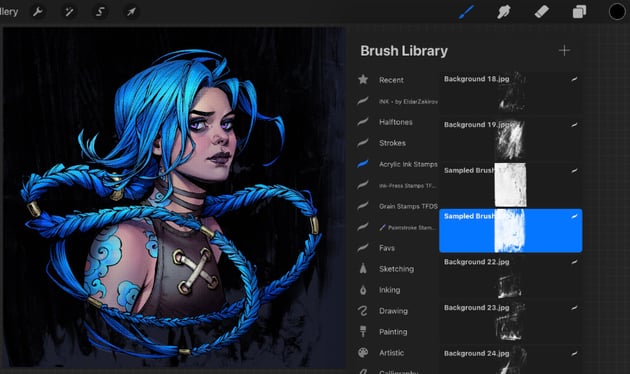Tap the blue highlighted Sampled Brush
630x374 pixels.
coord(511,231)
